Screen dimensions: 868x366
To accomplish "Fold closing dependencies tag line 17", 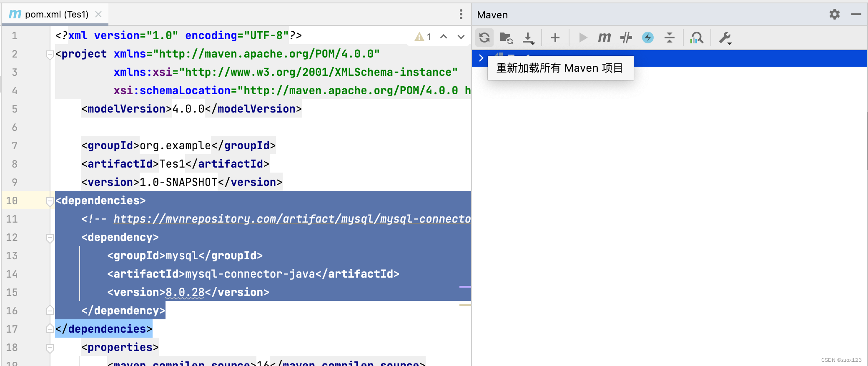I will coord(50,329).
